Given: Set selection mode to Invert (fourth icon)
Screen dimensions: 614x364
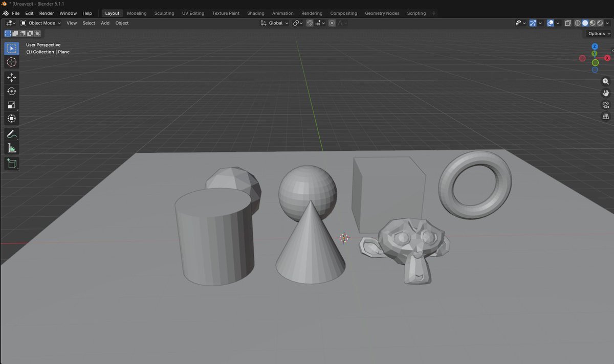Looking at the screenshot, I should [x=30, y=34].
